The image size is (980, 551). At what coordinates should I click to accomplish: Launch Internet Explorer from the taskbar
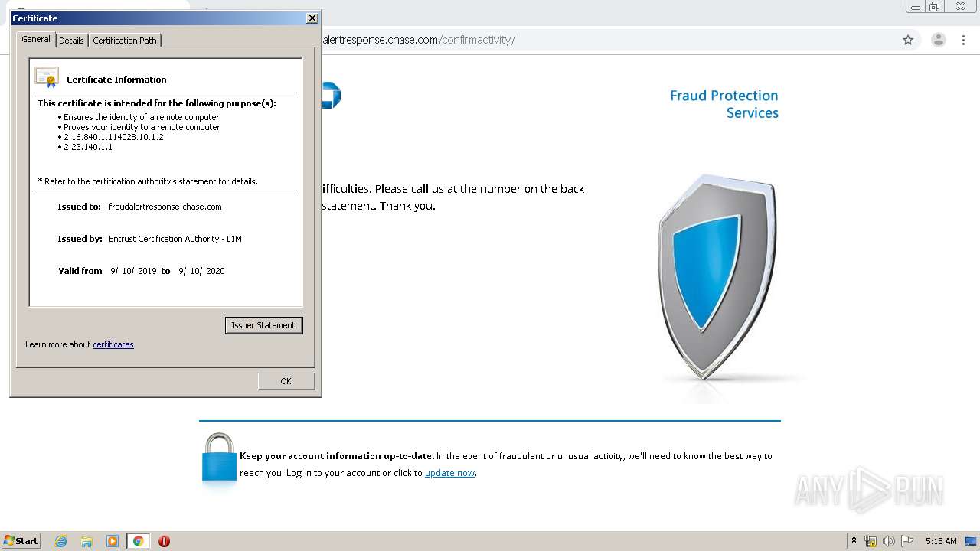pos(61,541)
